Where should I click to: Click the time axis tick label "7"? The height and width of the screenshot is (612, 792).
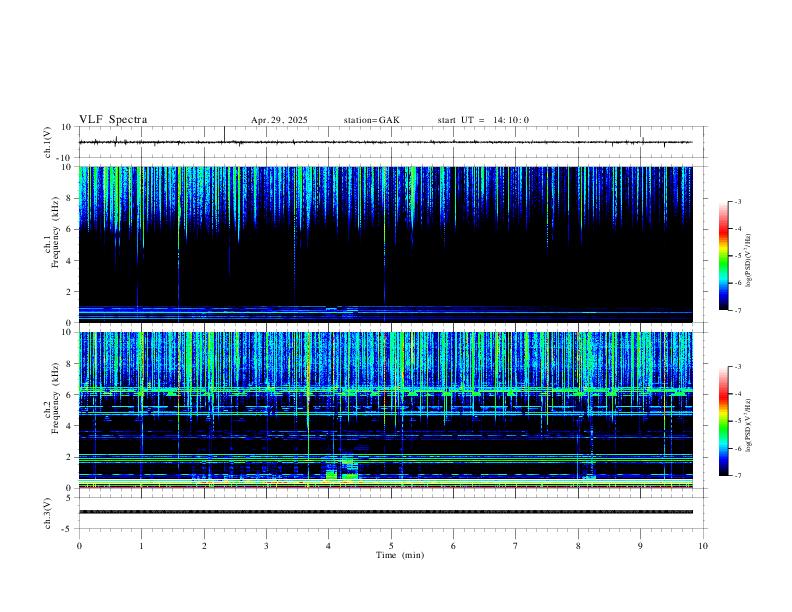[x=516, y=546]
